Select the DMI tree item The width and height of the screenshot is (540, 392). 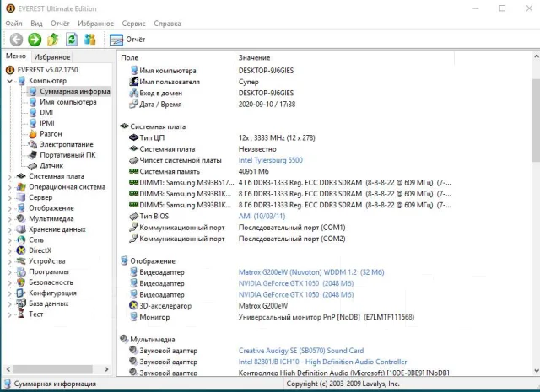click(46, 112)
